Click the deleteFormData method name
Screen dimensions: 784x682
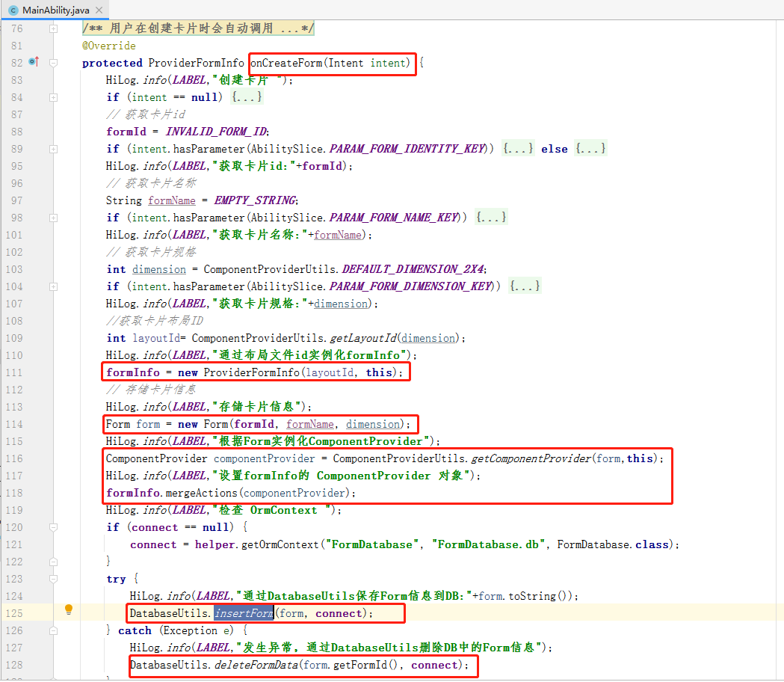256,665
